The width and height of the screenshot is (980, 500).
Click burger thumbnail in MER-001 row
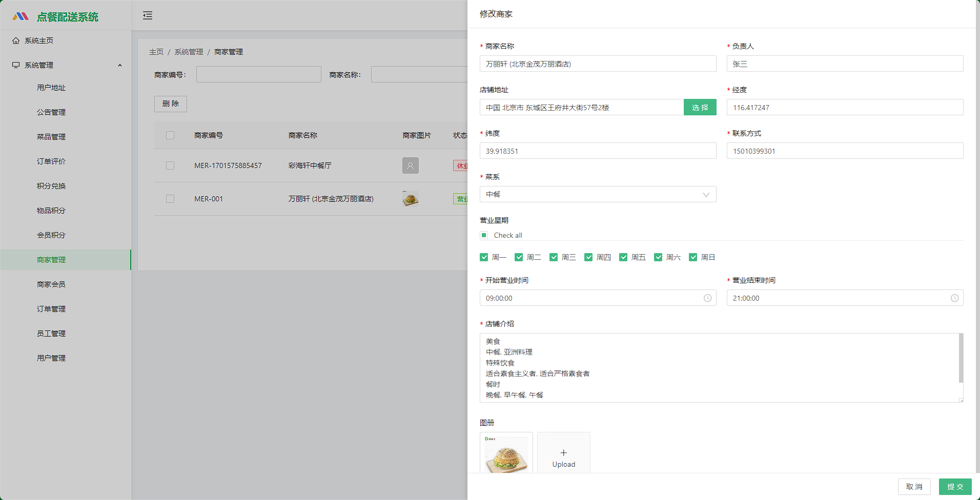pyautogui.click(x=411, y=199)
